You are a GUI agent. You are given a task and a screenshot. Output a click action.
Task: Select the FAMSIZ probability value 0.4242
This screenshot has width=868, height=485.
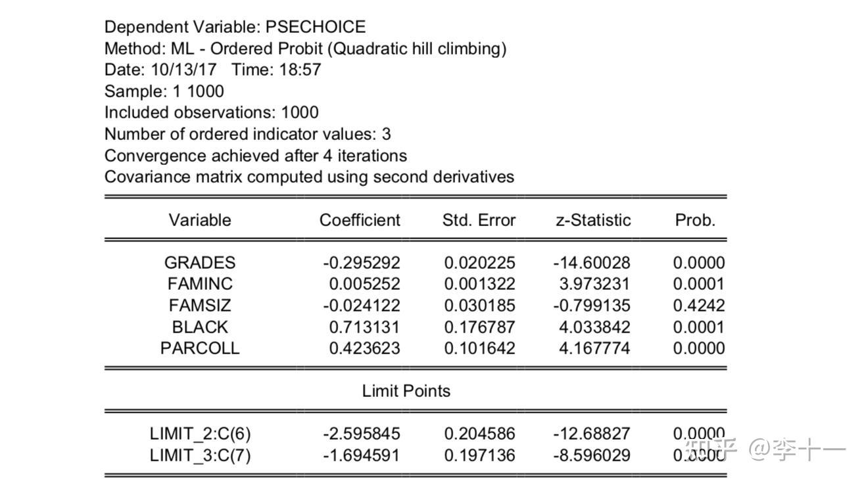tap(698, 306)
